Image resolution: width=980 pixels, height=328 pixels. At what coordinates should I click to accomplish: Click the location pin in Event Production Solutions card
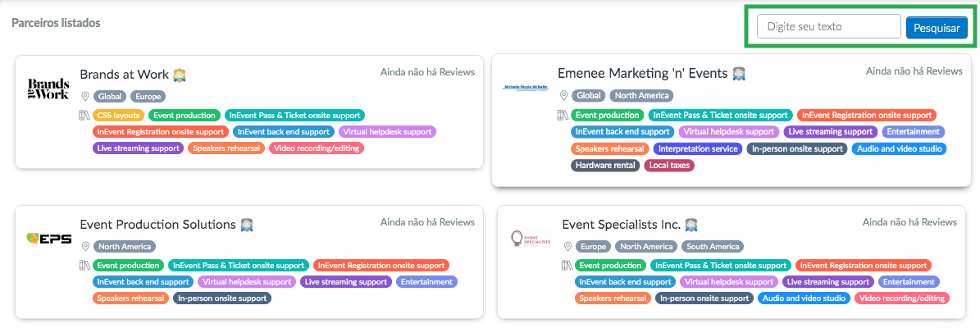click(85, 247)
